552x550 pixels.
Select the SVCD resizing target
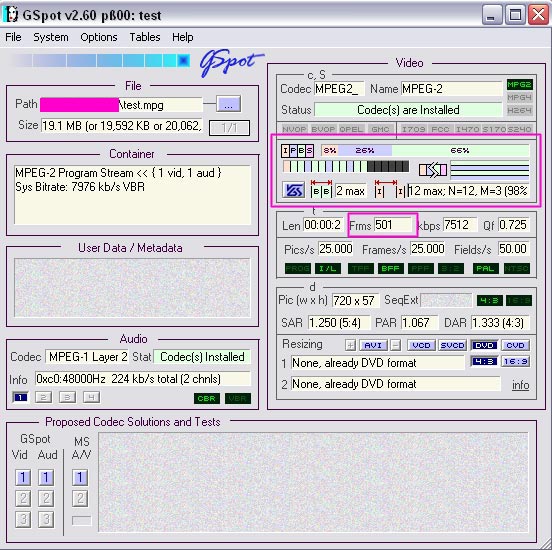452,345
